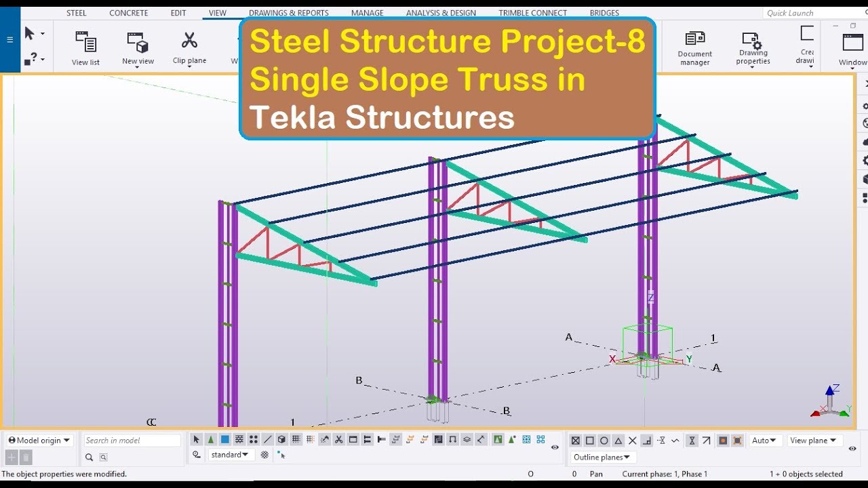Image resolution: width=868 pixels, height=488 pixels.
Task: Click the '1 + 0 objects selected' status text
Action: tap(806, 474)
